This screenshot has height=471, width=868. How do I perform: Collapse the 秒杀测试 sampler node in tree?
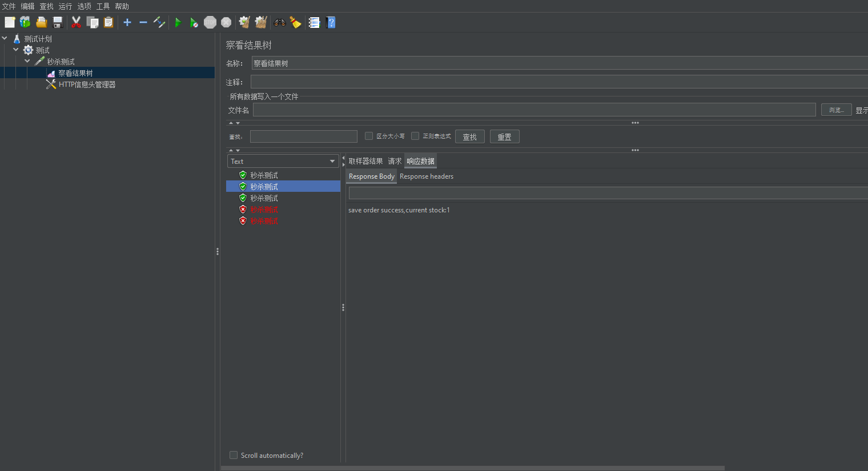coord(27,61)
